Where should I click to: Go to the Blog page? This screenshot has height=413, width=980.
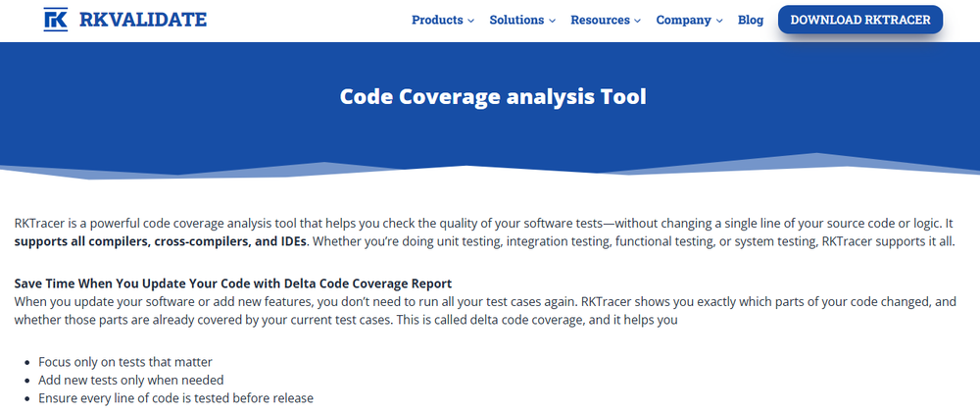(x=751, y=20)
